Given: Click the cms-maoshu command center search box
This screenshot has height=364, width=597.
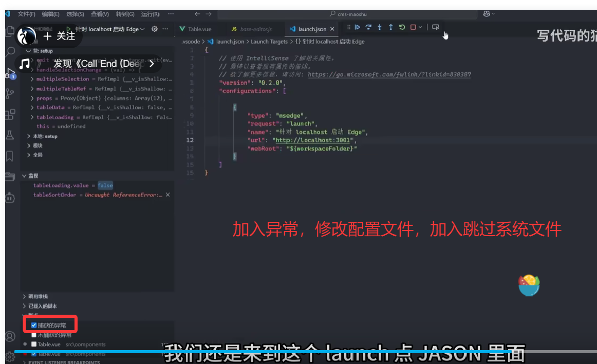Looking at the screenshot, I should pyautogui.click(x=347, y=14).
